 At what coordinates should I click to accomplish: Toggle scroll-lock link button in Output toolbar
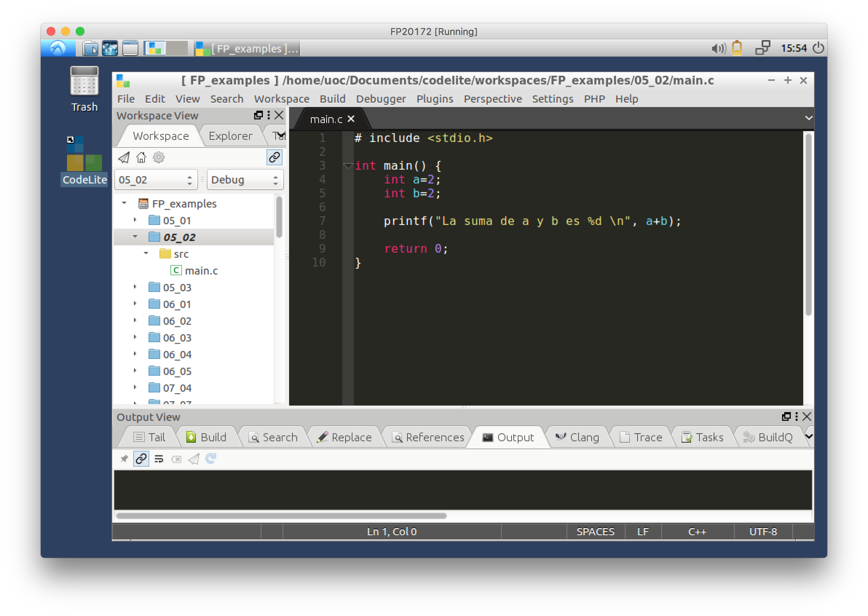pos(141,459)
